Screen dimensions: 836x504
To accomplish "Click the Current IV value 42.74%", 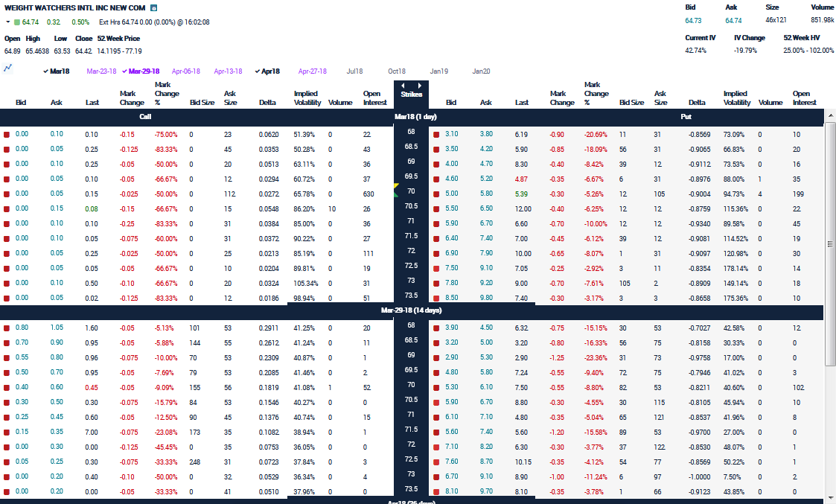I will 696,51.
